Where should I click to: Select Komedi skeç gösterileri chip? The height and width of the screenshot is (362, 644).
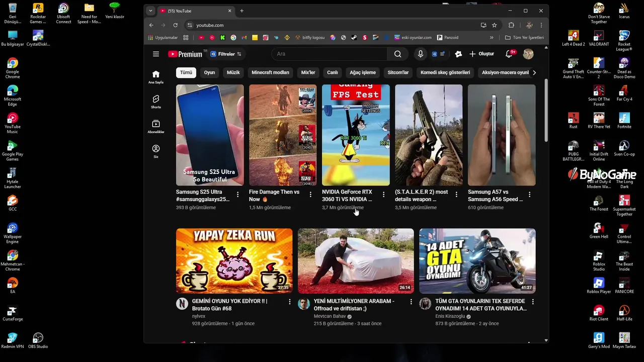[445, 72]
